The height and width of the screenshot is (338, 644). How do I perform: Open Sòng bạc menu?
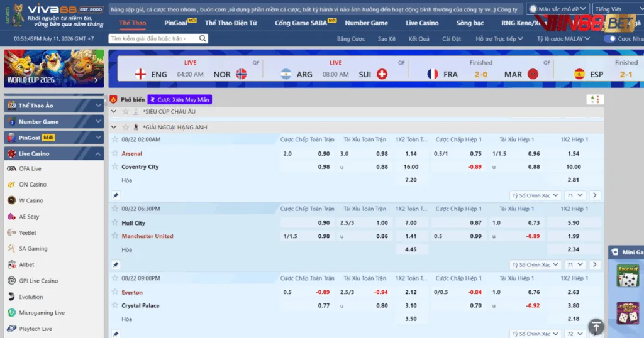pyautogui.click(x=470, y=23)
